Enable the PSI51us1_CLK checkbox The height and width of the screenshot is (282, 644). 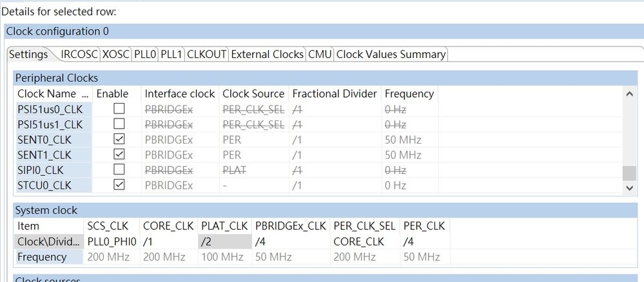coord(119,124)
